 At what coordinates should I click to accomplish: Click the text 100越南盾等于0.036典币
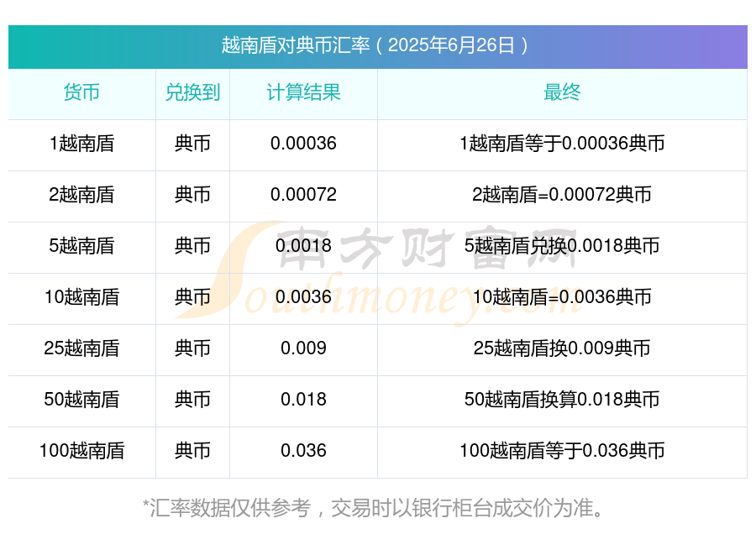pos(562,451)
